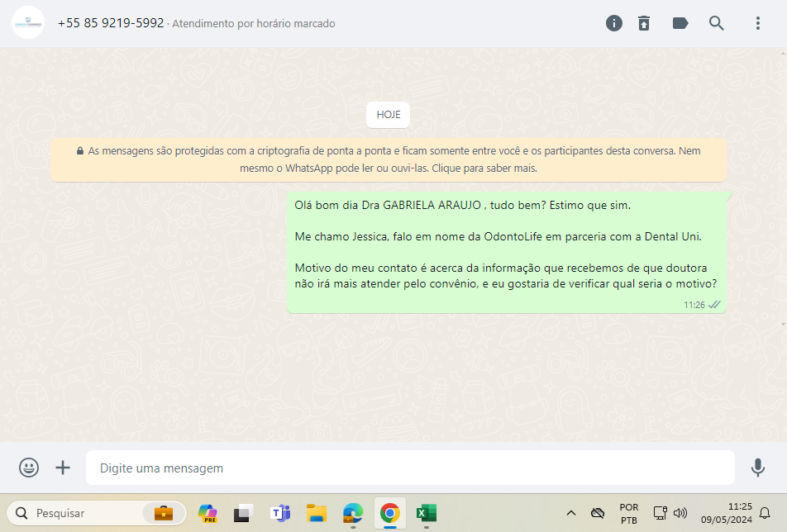Open the end-to-end encryption notice
The width and height of the screenshot is (787, 532).
[x=389, y=159]
